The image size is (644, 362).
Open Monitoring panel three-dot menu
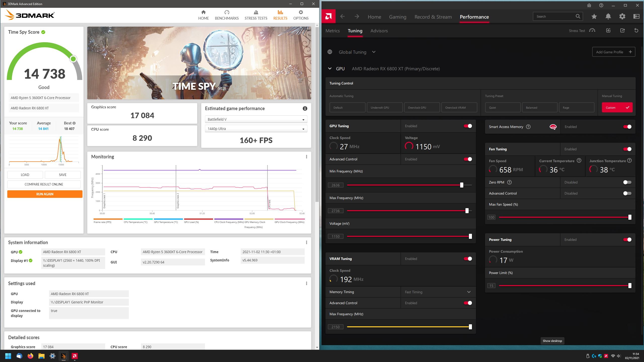pos(306,157)
